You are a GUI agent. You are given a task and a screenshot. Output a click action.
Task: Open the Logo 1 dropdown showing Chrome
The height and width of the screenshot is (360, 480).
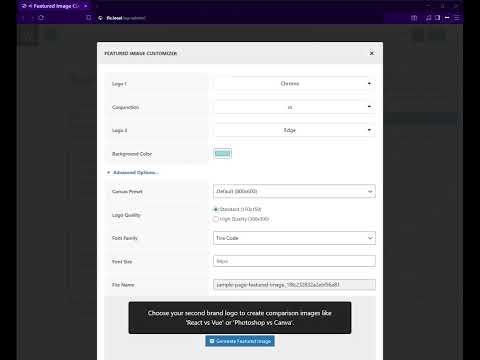tap(294, 84)
